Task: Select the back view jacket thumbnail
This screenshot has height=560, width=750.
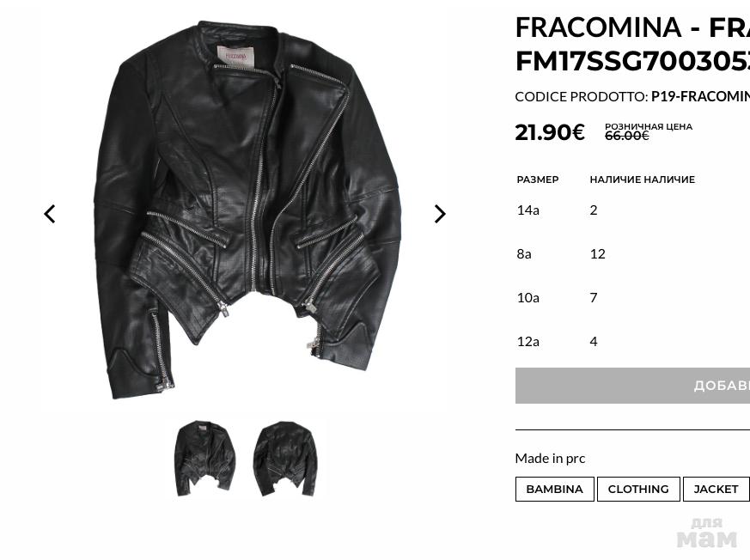Action: coord(285,459)
